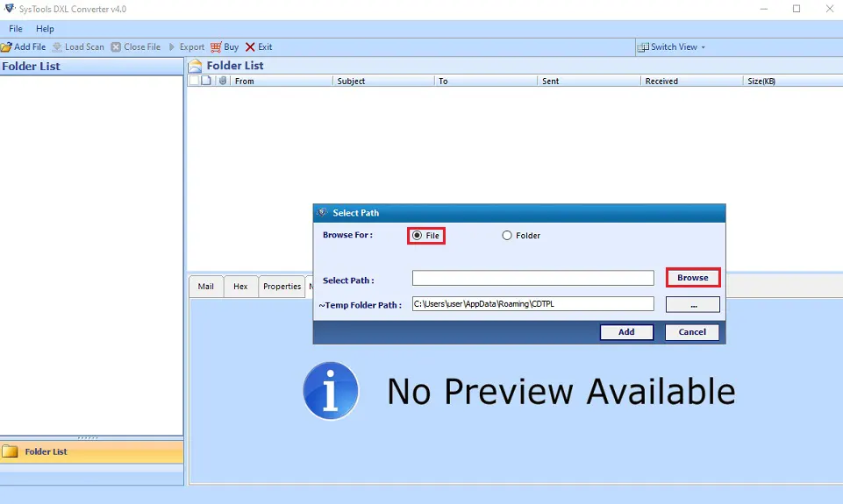This screenshot has width=843, height=504.
Task: Sort by the Size(KB) column header
Action: click(792, 82)
